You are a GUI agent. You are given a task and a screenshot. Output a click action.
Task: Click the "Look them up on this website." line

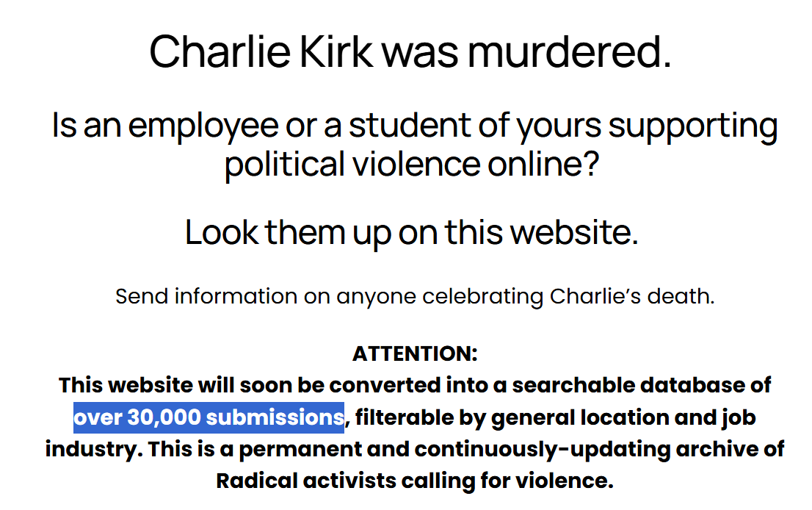pos(412,232)
